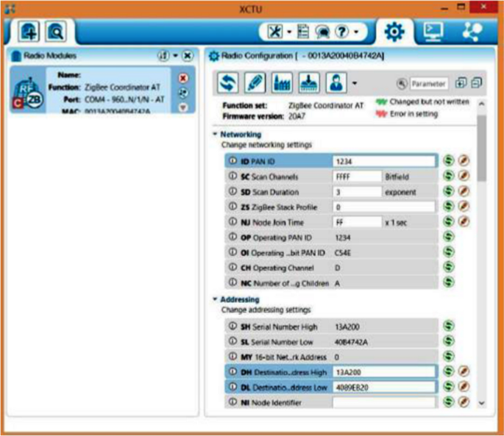Refresh the NI Node Identifier parameter
This screenshot has width=504, height=436.
pyautogui.click(x=449, y=401)
